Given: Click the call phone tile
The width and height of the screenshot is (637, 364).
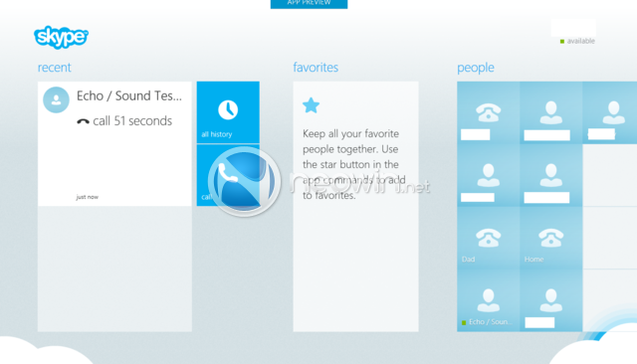Looking at the screenshot, I should tap(228, 175).
